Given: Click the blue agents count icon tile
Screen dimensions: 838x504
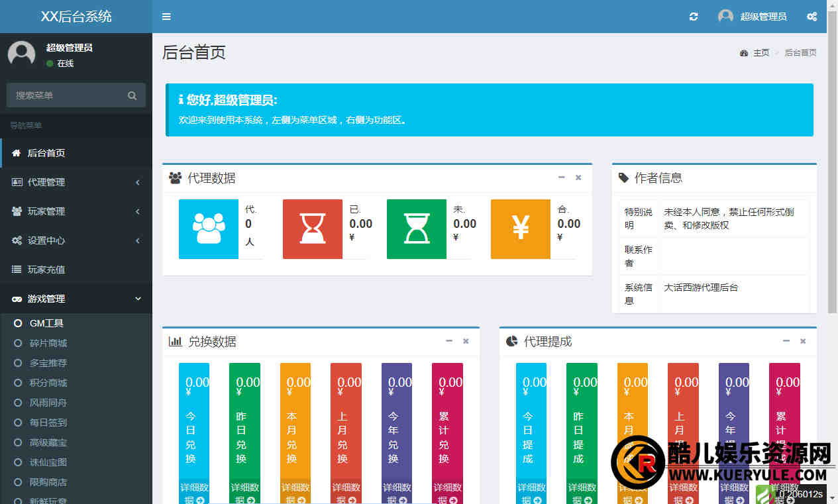Looking at the screenshot, I should coord(209,229).
